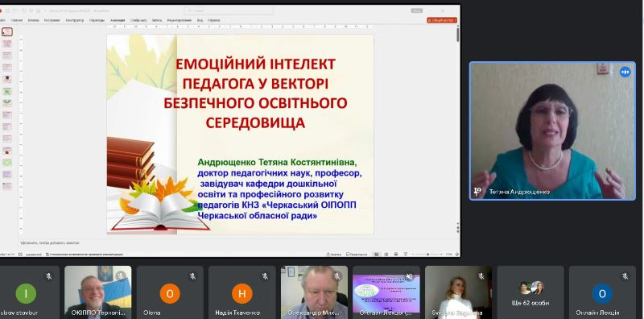The image size is (644, 319).
Task: Open the Ще 62 особи participants tile
Action: pos(530,292)
